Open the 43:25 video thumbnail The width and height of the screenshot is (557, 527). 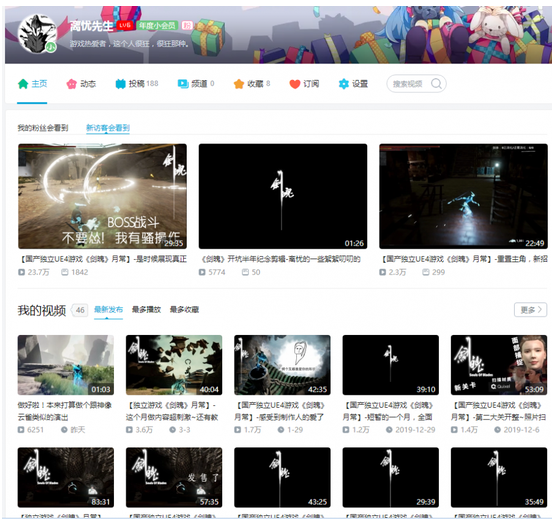(x=282, y=477)
